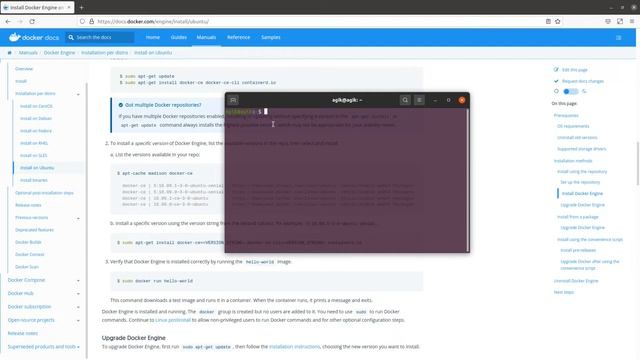Image resolution: width=640 pixels, height=360 pixels.
Task: Click Edit this page link
Action: 575,70
